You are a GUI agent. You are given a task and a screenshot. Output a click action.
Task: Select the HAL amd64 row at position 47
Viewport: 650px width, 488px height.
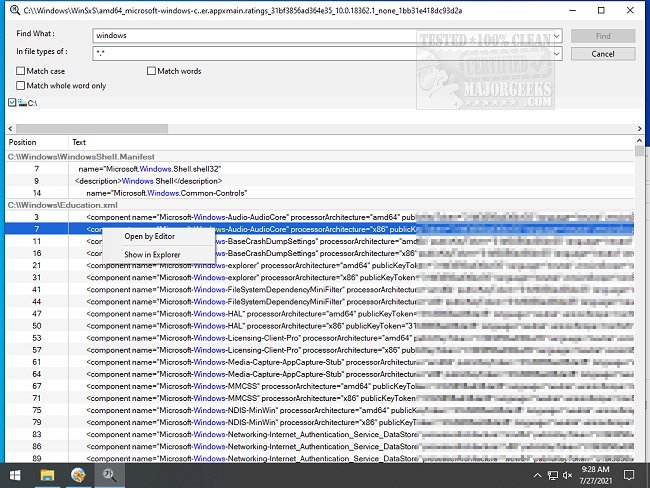click(x=320, y=313)
